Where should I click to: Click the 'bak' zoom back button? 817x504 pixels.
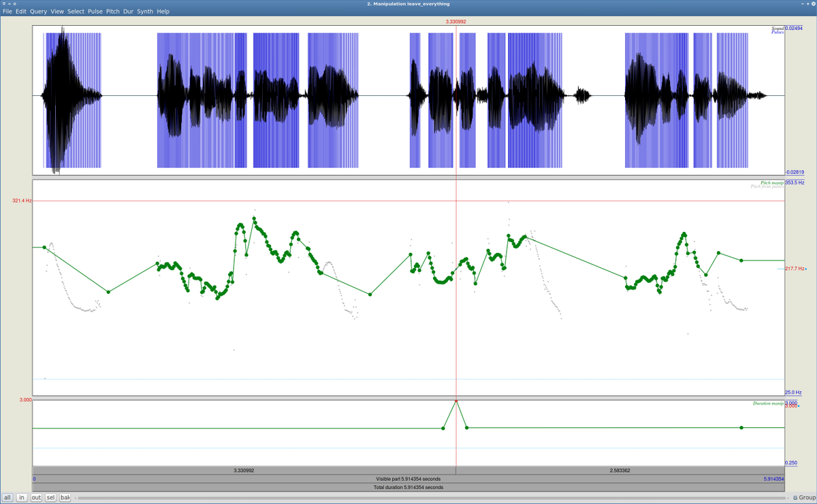coord(65,498)
